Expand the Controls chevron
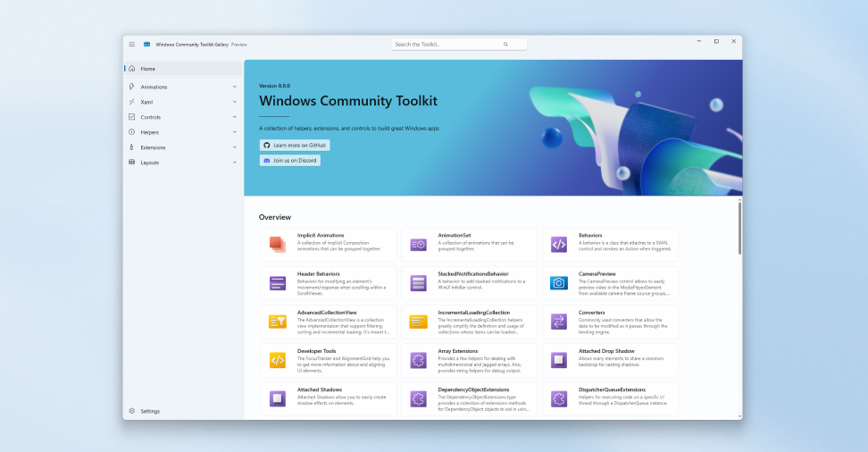Screen dimensions: 868x452 235,117
